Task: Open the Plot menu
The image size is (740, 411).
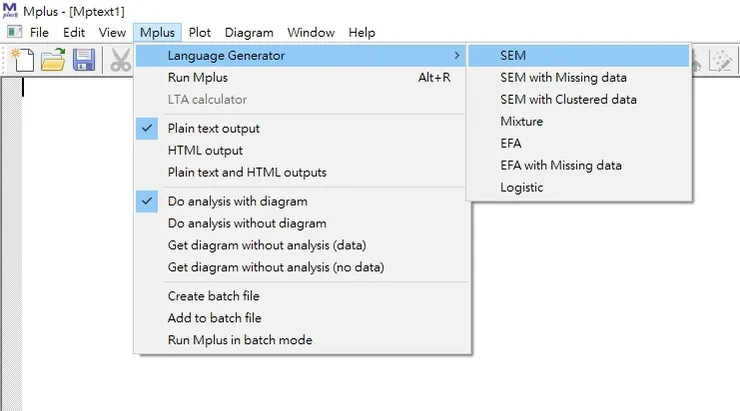Action: pos(199,32)
